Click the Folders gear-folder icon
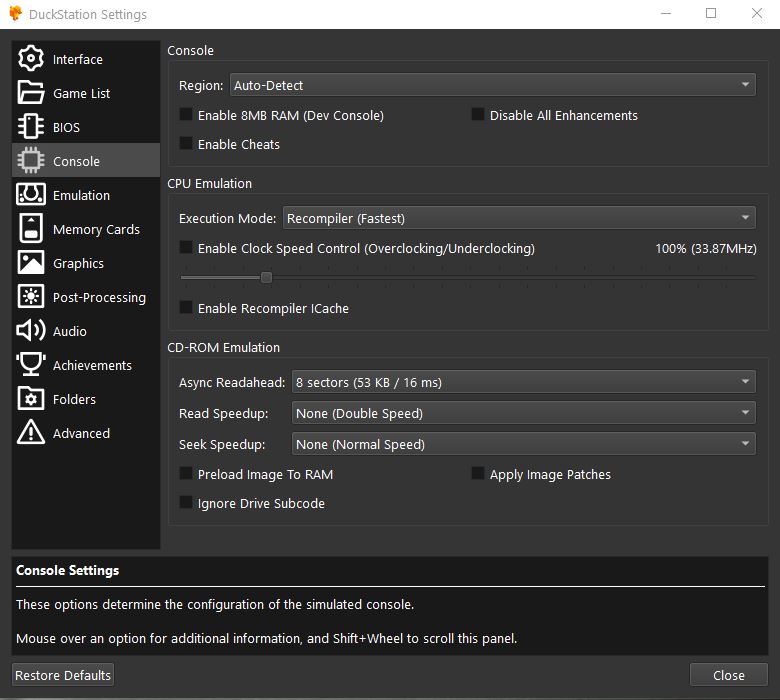 (x=31, y=398)
